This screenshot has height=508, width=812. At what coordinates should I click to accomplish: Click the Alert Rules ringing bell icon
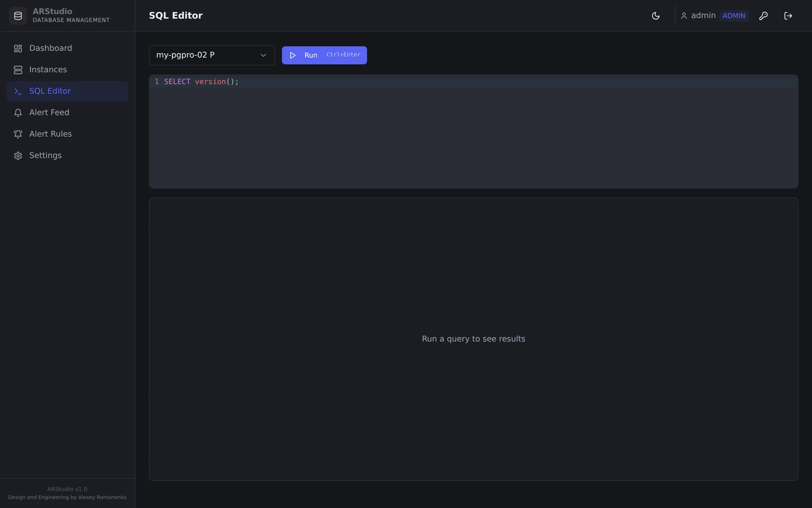tap(18, 134)
